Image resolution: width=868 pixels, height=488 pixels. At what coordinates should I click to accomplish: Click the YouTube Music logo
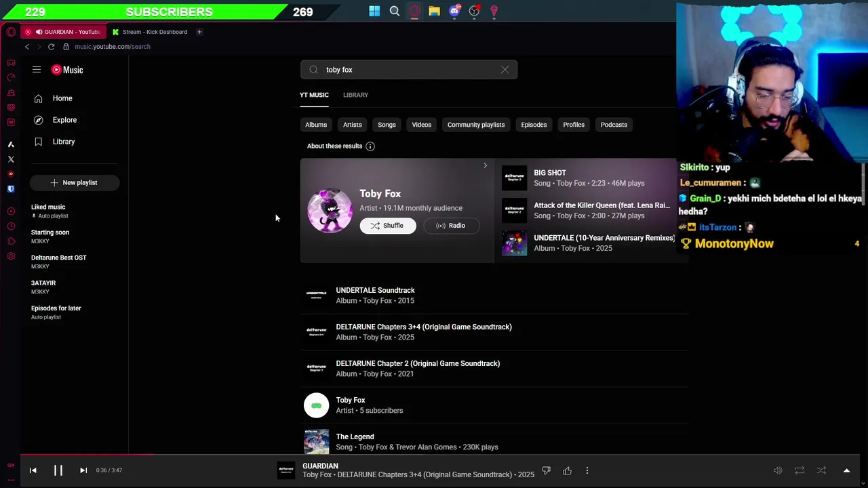(67, 70)
